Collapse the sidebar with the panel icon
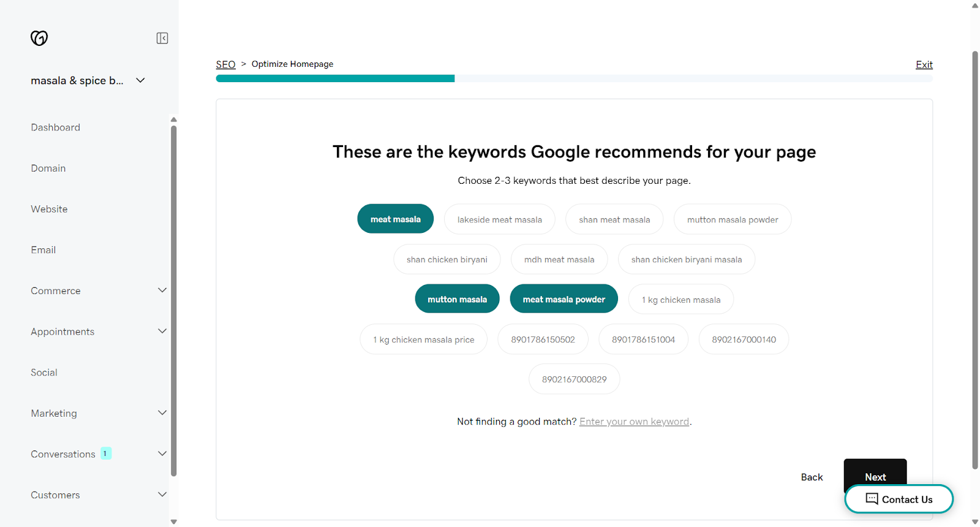The height and width of the screenshot is (527, 980). pos(162,39)
